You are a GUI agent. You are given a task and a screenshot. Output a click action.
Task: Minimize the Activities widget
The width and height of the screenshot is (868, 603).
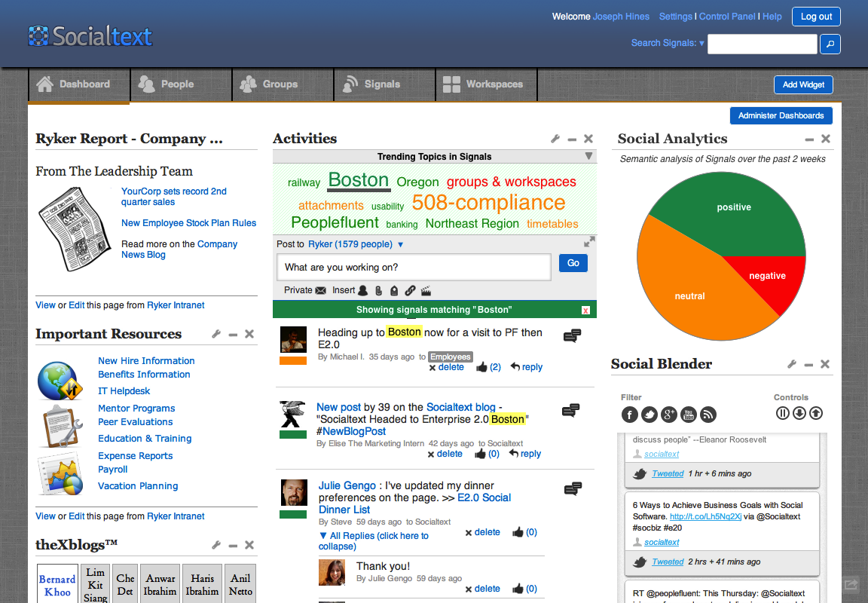point(572,139)
